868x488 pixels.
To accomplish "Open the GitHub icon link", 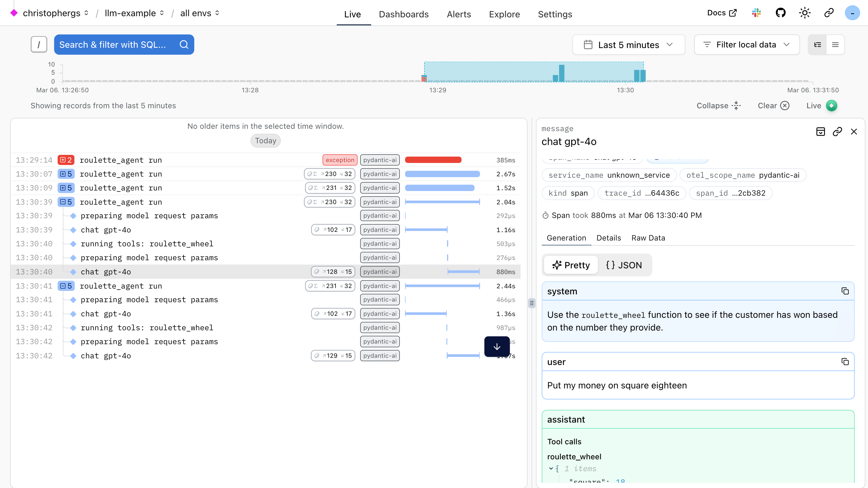I will [780, 13].
